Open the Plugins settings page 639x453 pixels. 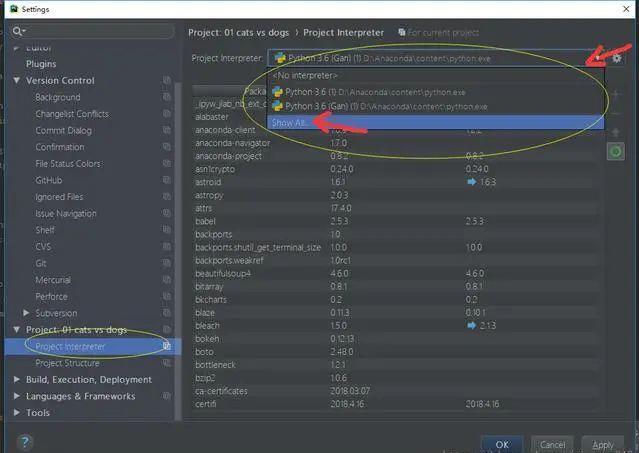point(41,64)
